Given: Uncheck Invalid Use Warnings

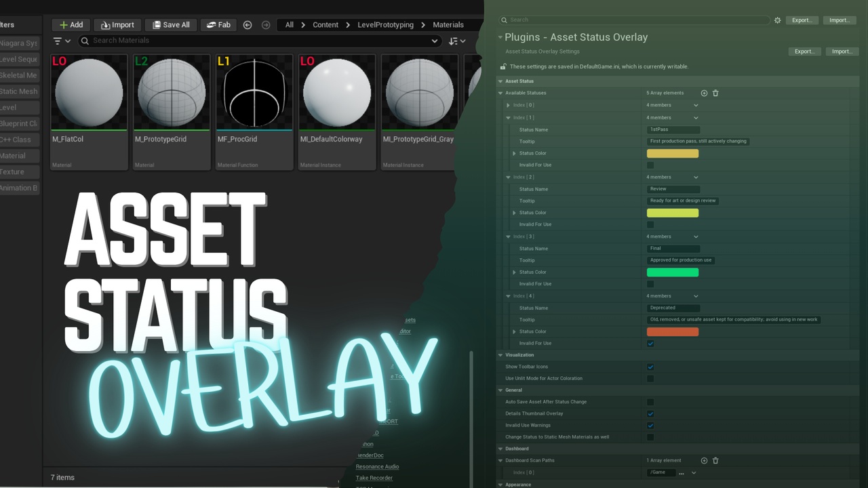Looking at the screenshot, I should pos(650,426).
